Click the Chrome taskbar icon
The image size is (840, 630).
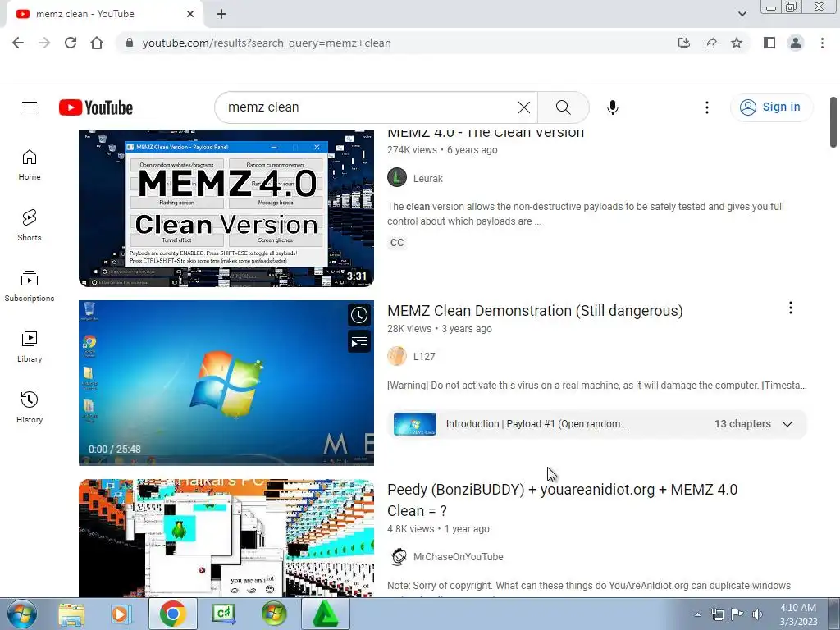coord(172,614)
